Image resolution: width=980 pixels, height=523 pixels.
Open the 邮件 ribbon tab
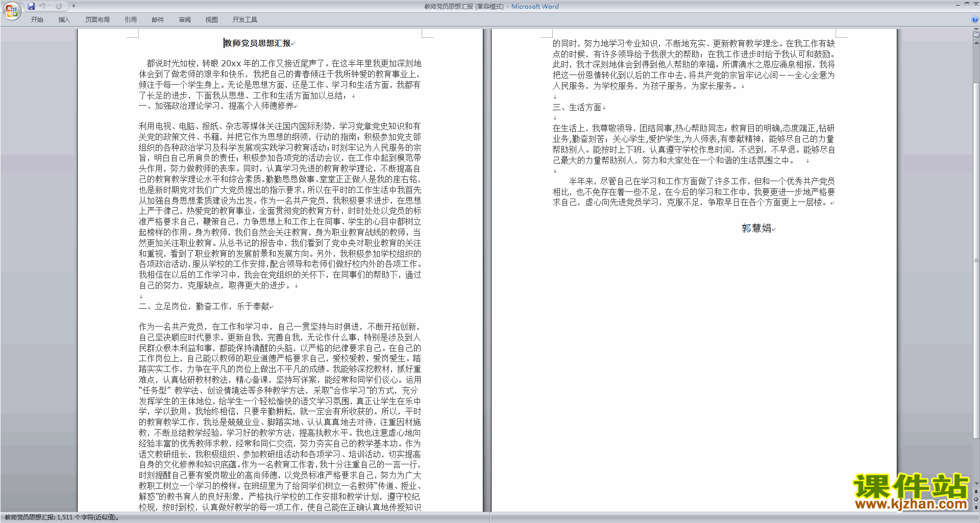[158, 20]
